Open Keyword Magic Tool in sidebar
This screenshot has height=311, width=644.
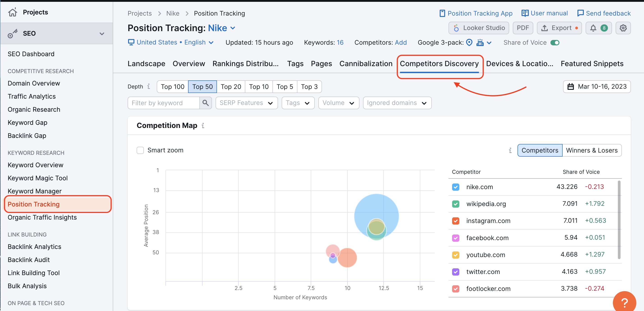37,178
